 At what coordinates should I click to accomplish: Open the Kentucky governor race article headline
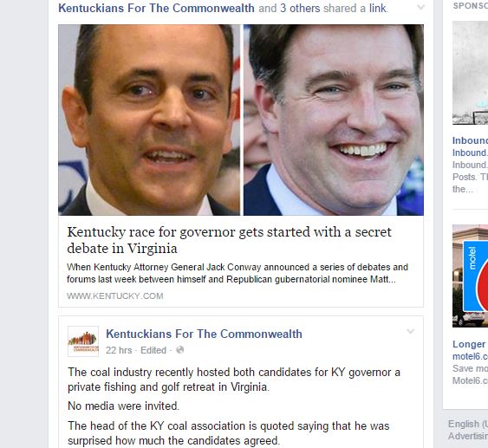click(229, 240)
